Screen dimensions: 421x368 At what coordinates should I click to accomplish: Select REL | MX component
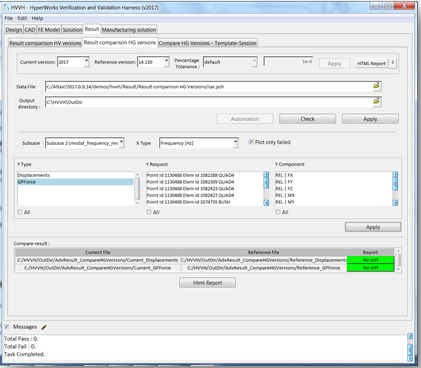tap(333, 195)
